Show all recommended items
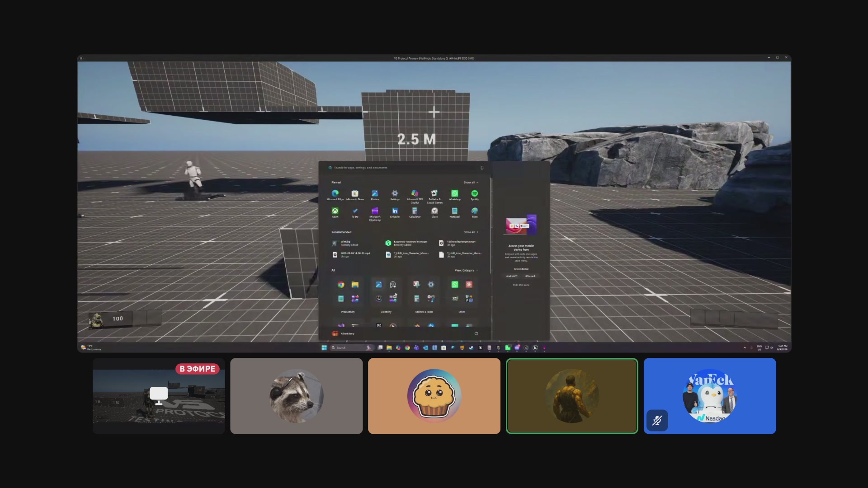 [x=471, y=232]
